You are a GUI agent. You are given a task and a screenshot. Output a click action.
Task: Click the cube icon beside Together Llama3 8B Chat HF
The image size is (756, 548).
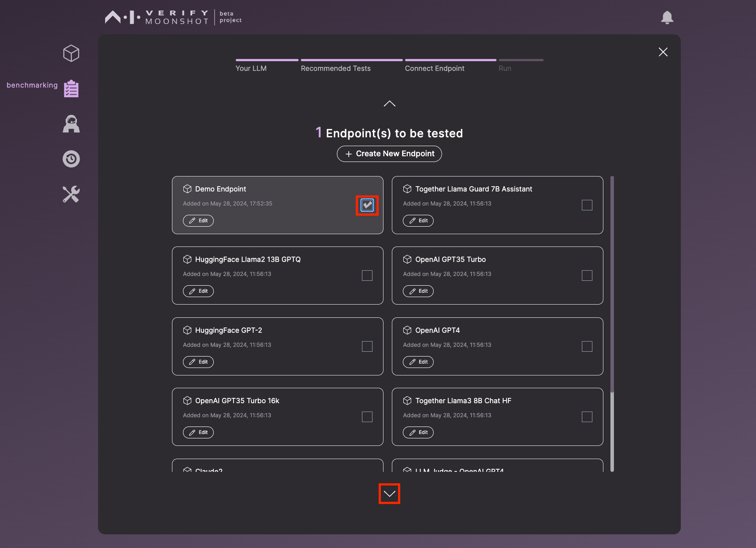click(x=407, y=401)
